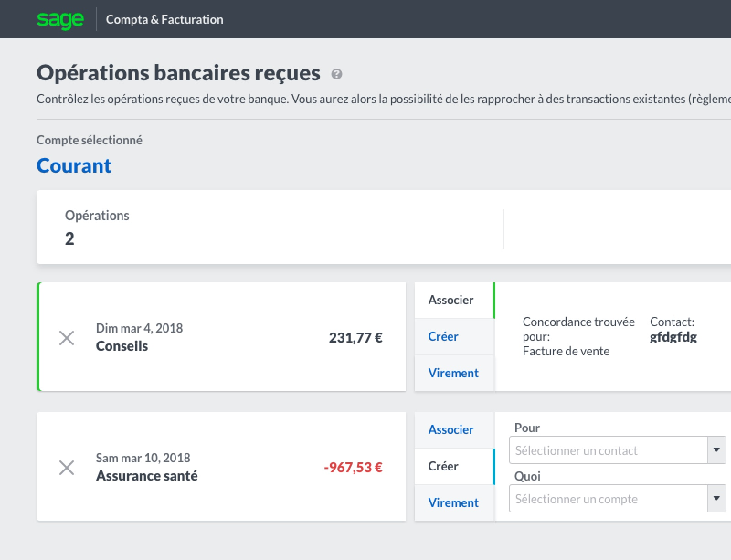Select Associer tab for Conseils operation
731x560 pixels.
pos(451,300)
